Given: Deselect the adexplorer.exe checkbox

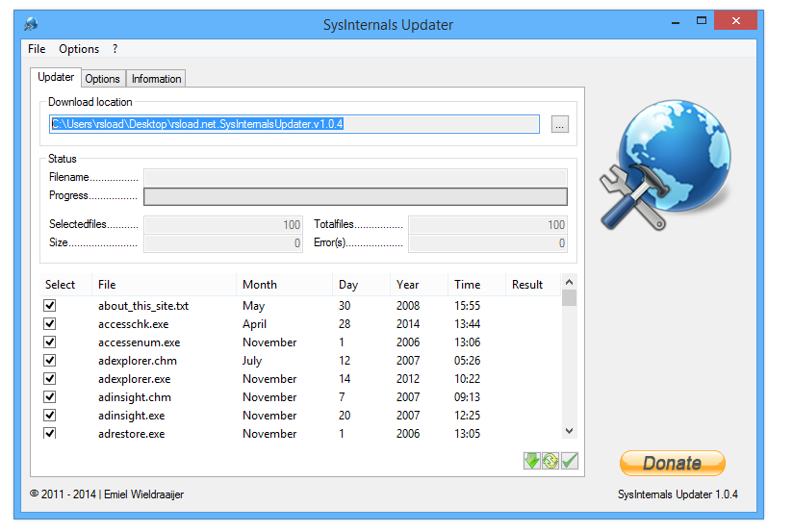Looking at the screenshot, I should [x=50, y=378].
